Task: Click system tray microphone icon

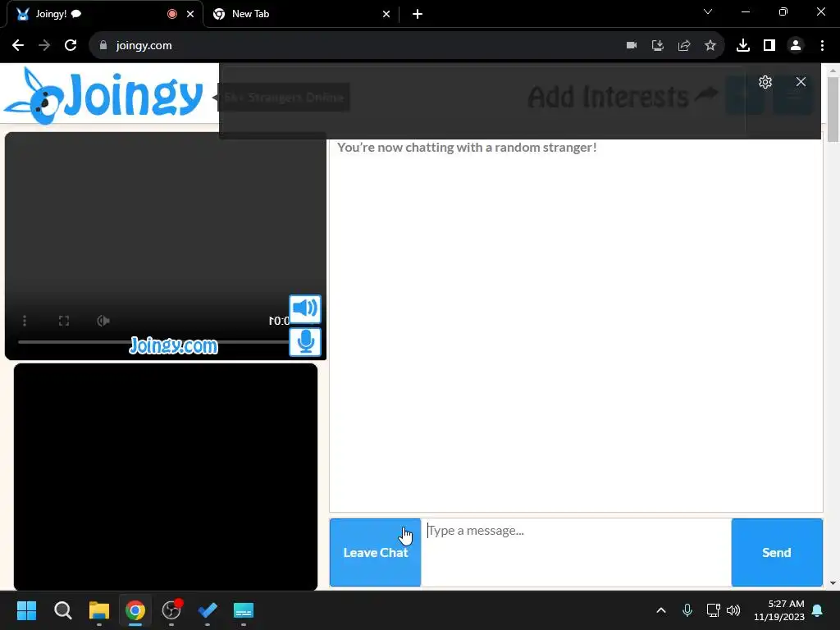Action: coord(687,610)
